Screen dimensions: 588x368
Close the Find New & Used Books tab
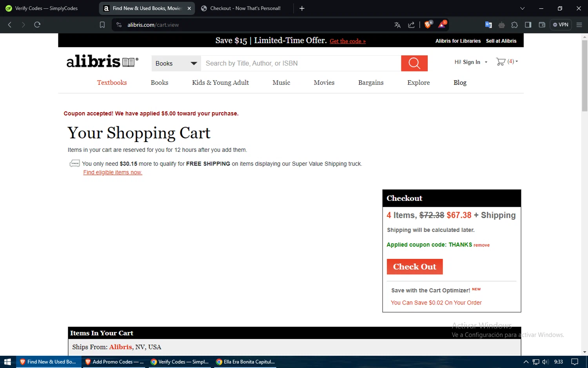point(189,8)
